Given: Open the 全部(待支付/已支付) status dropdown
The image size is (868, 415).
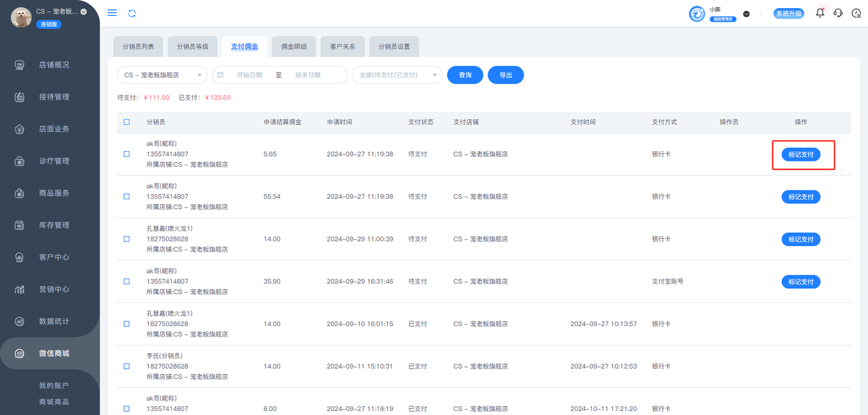Looking at the screenshot, I should pyautogui.click(x=397, y=75).
